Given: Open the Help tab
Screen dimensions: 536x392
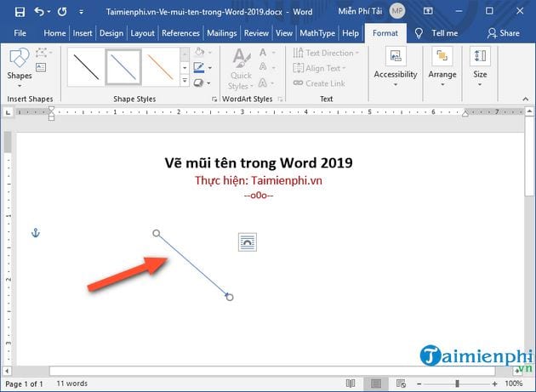Looking at the screenshot, I should (351, 33).
